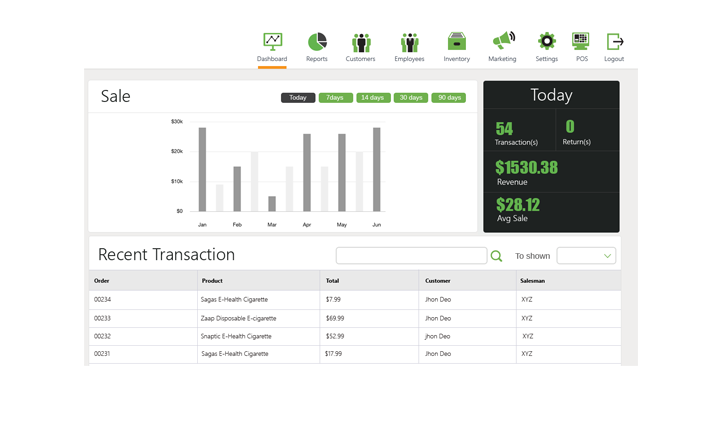Select order 00234 row

coord(355,300)
